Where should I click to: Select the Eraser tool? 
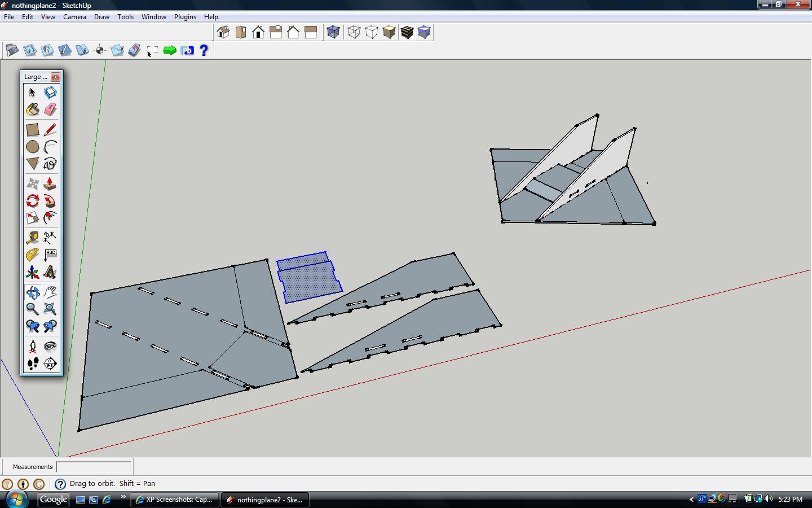50,110
